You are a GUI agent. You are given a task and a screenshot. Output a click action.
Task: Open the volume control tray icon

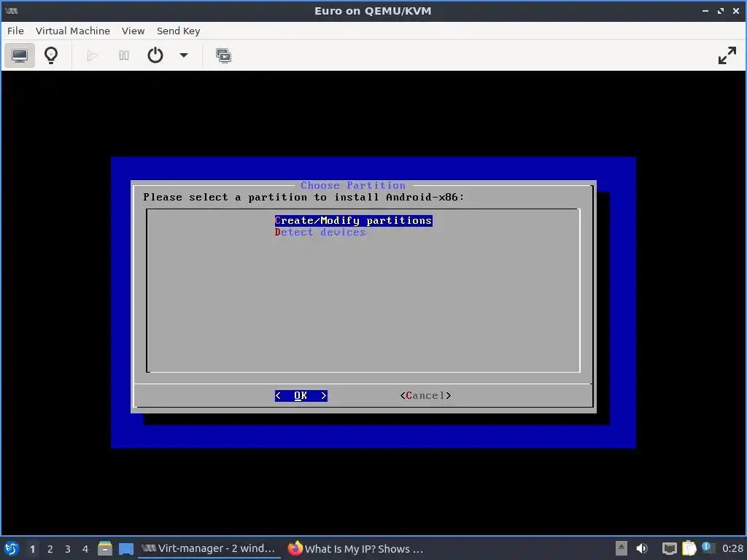[642, 548]
